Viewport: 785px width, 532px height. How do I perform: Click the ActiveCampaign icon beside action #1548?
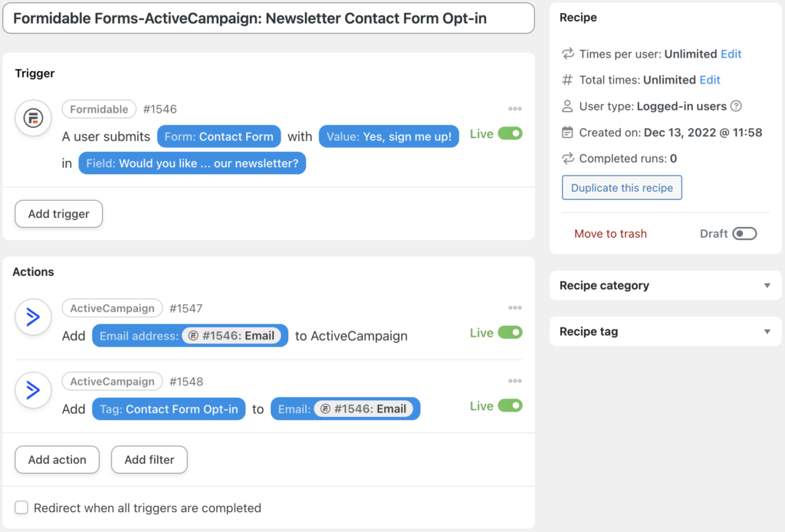point(32,390)
